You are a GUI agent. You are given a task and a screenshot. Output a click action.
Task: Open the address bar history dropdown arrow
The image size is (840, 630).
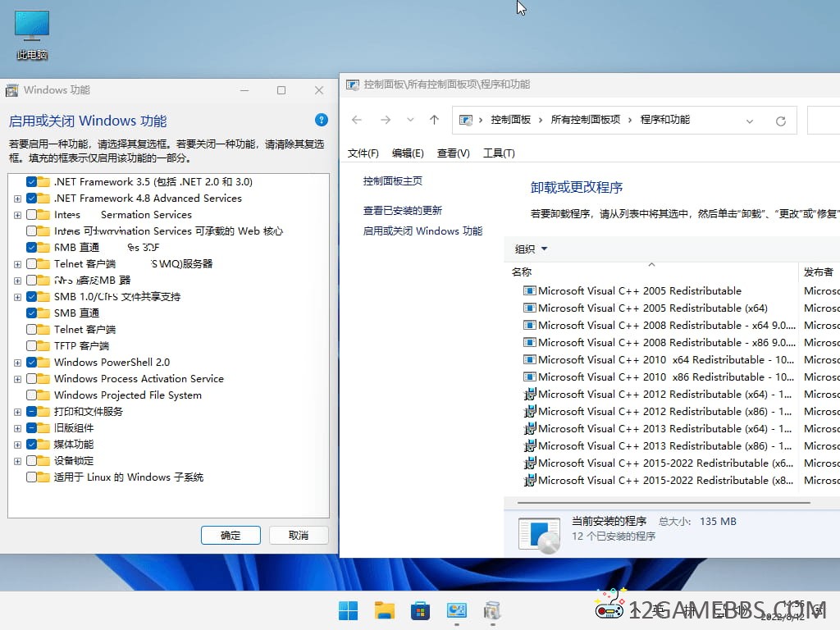tap(750, 121)
